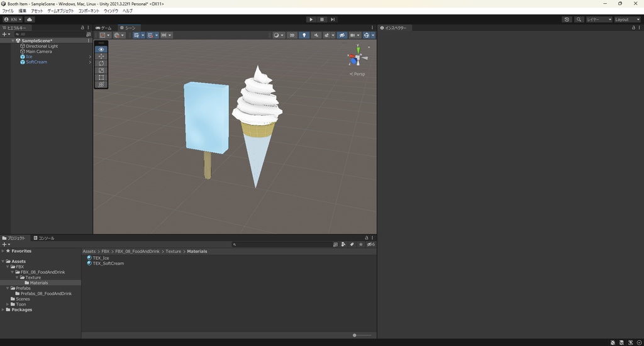
Task: Toggle scene gizmos button
Action: click(367, 35)
